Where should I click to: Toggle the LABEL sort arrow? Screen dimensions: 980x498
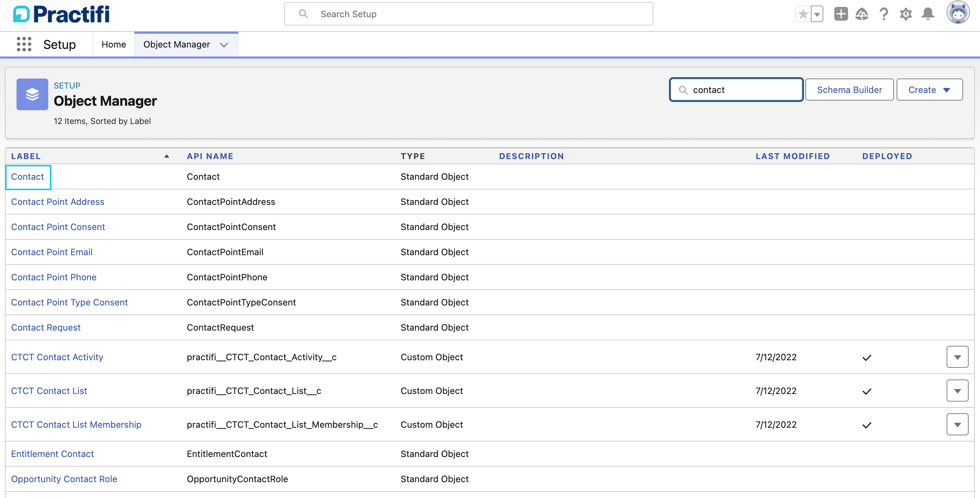coord(167,156)
